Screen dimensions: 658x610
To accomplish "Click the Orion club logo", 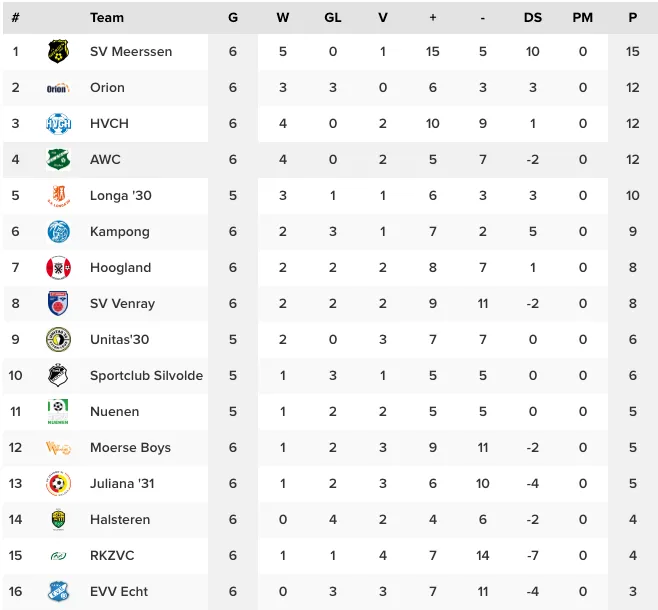I will (x=58, y=88).
